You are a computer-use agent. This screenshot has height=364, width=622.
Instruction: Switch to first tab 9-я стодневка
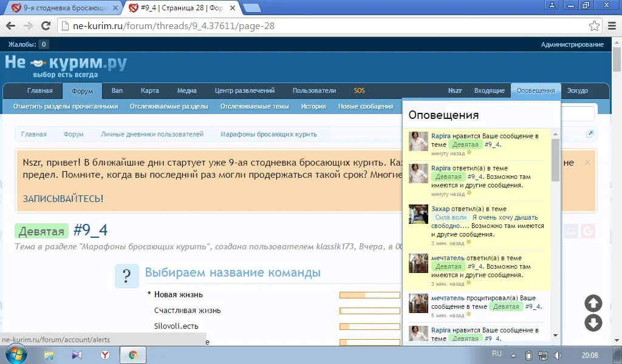(61, 8)
